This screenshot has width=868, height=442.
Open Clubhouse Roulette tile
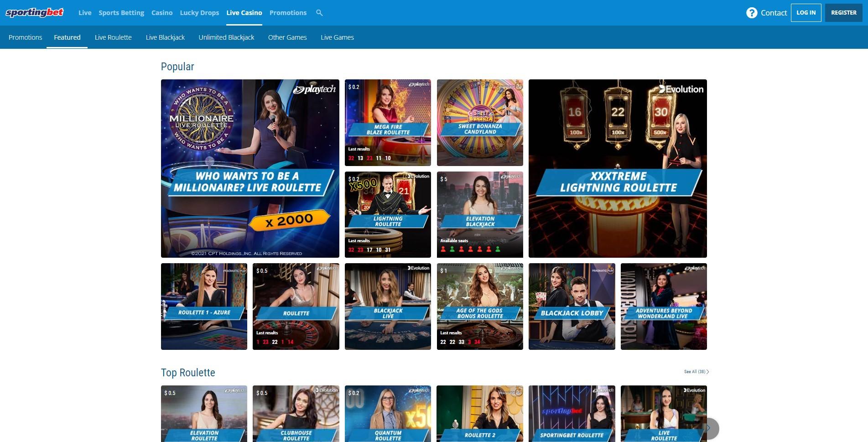(x=296, y=414)
